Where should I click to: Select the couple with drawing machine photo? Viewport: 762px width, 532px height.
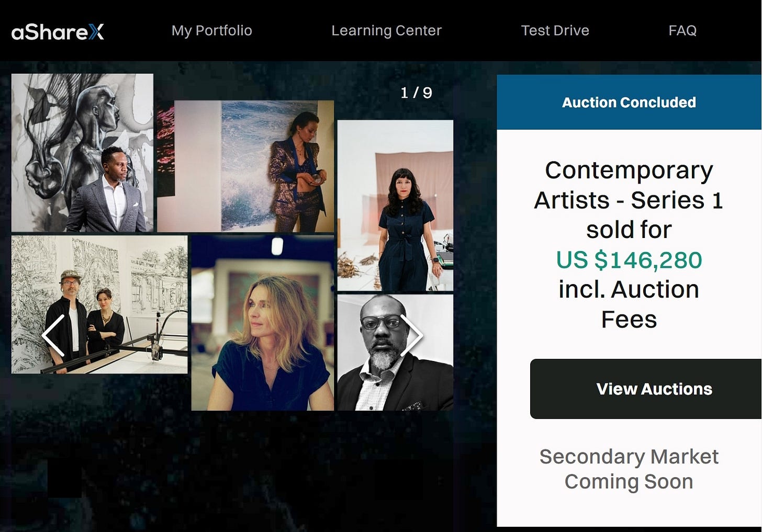(x=99, y=304)
